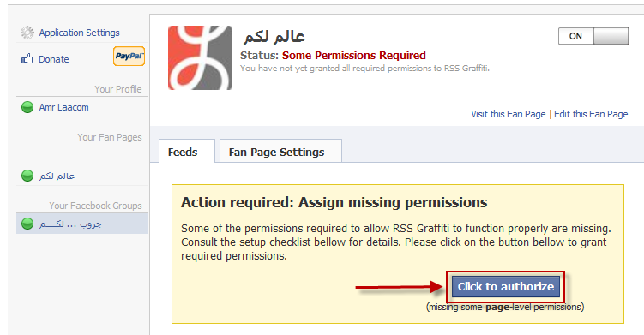
Task: Open the Visit this Fan Page link
Action: pos(508,114)
